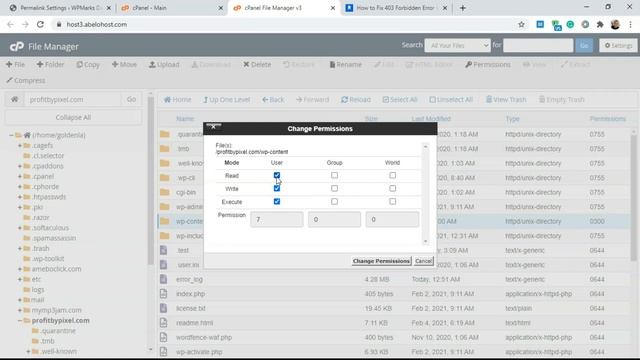Create a new Folder from toolbar
The image size is (640, 360).
(50, 64)
